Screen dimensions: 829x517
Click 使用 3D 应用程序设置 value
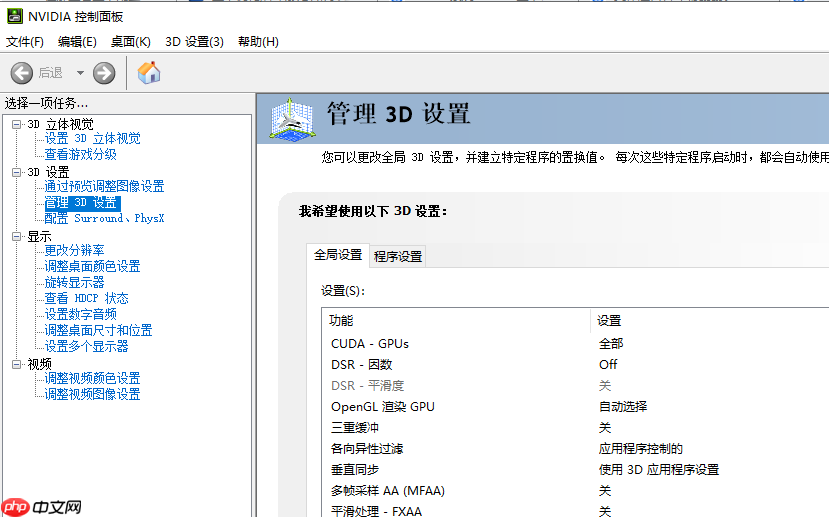[x=659, y=469]
